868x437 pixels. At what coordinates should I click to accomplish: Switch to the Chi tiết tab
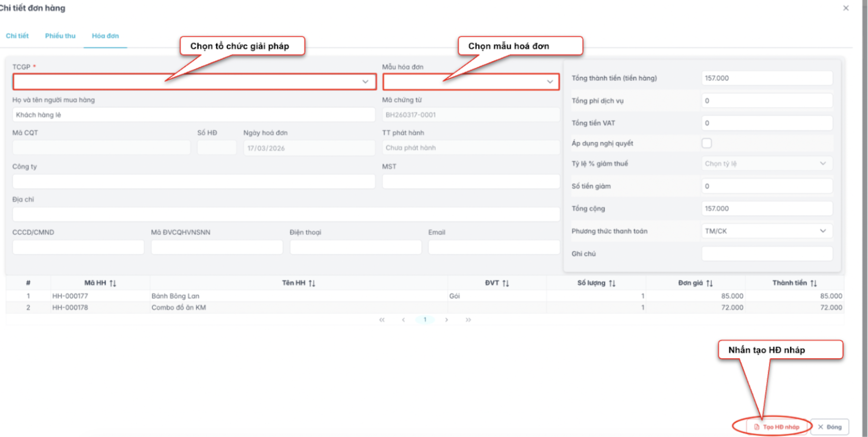coord(17,36)
